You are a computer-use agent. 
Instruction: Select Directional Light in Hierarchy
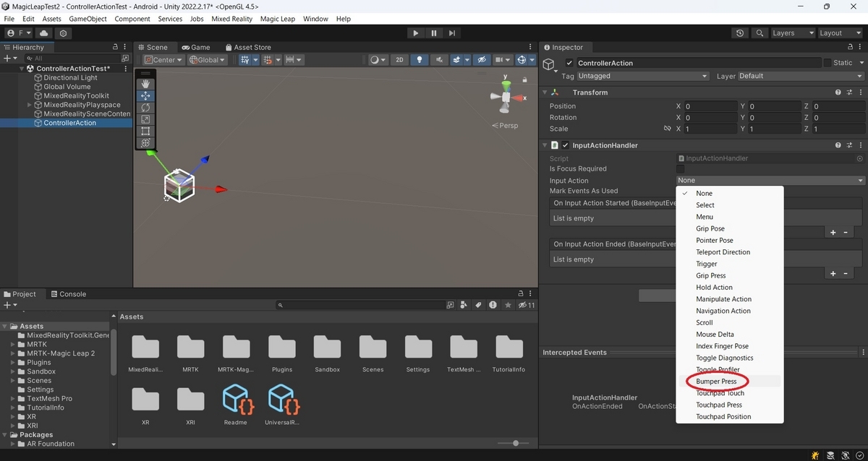click(x=70, y=78)
